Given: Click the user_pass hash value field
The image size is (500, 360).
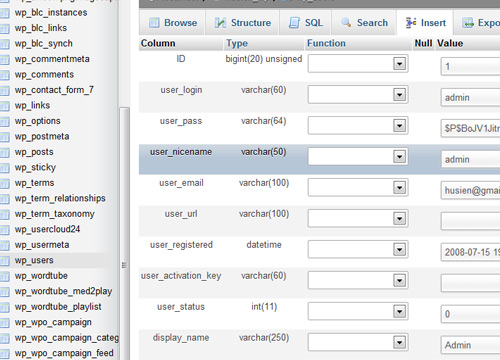Looking at the screenshot, I should click(470, 128).
